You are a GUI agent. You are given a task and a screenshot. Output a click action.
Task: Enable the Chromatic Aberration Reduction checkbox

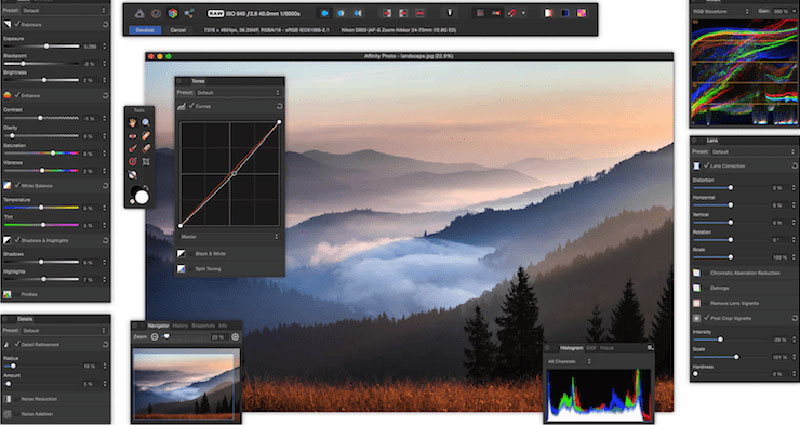coord(707,273)
